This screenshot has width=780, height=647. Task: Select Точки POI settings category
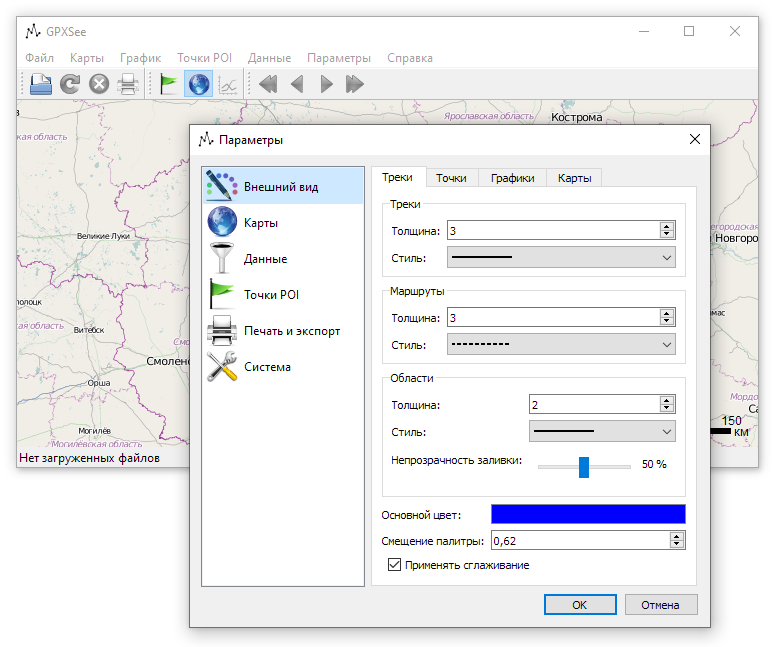click(x=283, y=294)
